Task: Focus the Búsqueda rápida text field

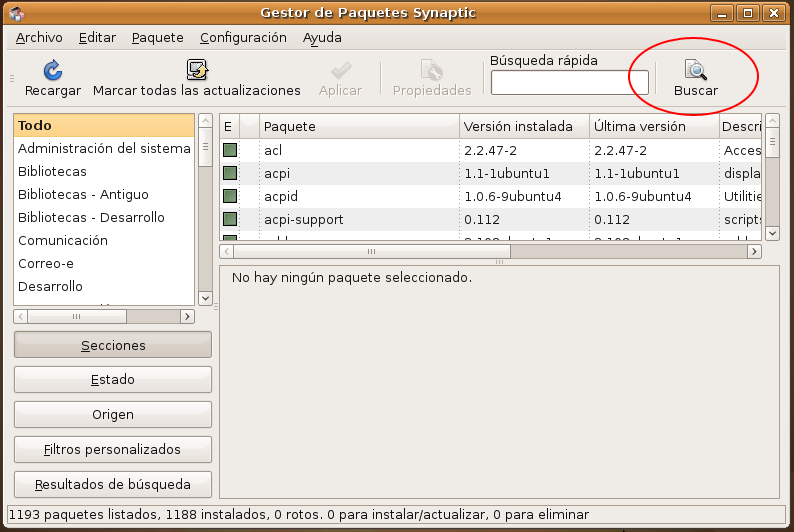Action: click(x=569, y=82)
